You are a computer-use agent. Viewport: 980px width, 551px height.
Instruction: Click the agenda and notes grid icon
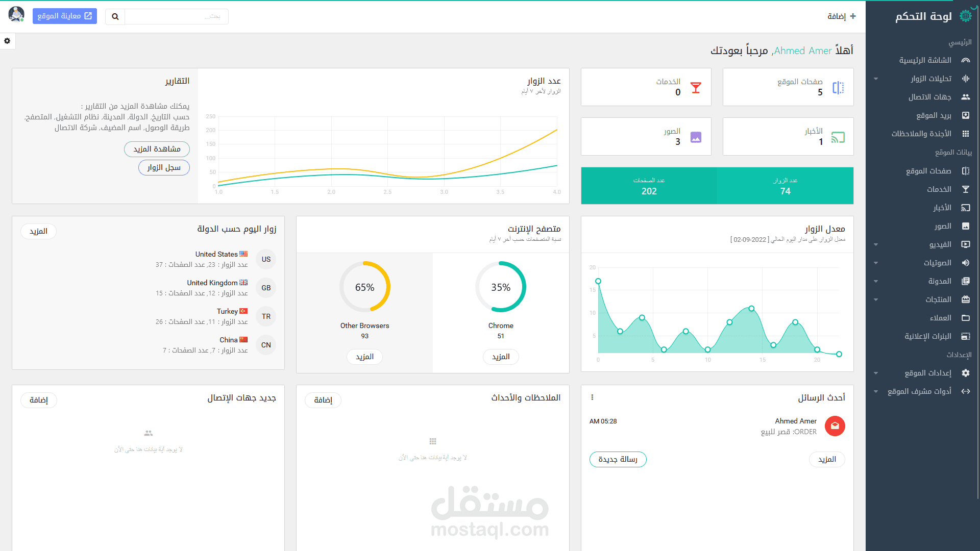(966, 134)
